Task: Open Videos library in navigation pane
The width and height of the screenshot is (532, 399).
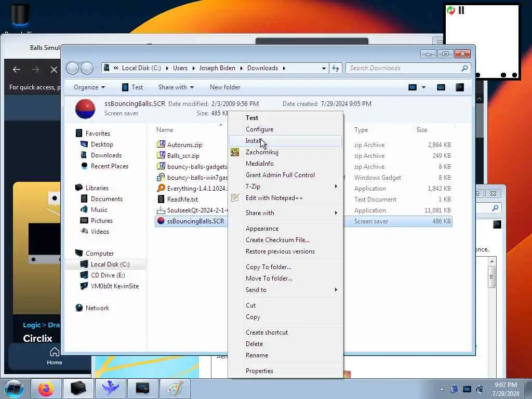Action: pyautogui.click(x=100, y=231)
